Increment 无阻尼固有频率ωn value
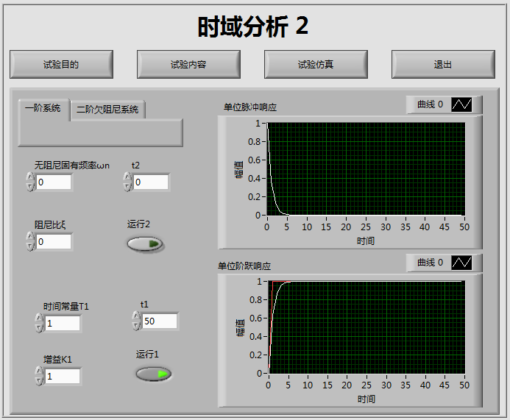The height and width of the screenshot is (420, 510). [x=30, y=177]
